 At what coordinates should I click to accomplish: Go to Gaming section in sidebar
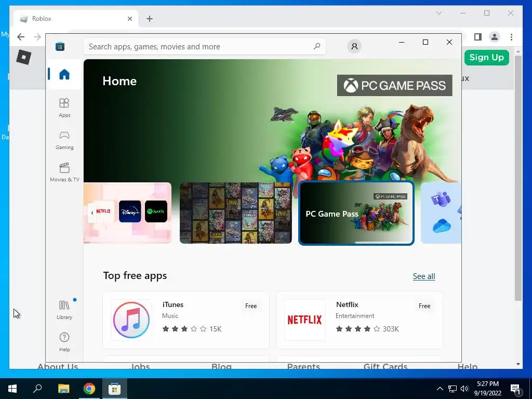tap(64, 140)
